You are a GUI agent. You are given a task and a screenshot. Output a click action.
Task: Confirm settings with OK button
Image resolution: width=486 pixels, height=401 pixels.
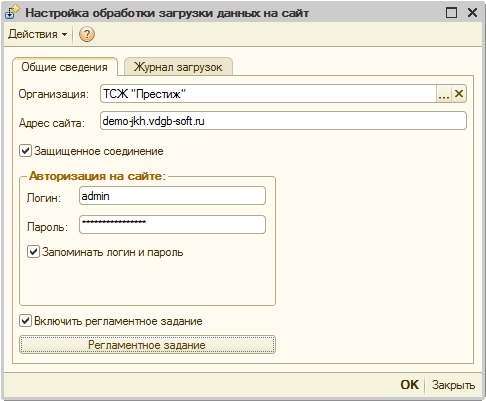pos(409,385)
